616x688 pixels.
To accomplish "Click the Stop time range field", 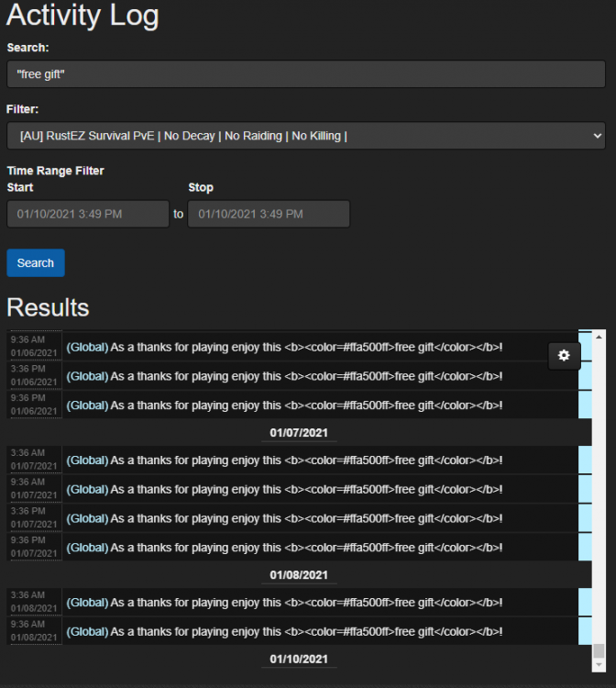I will coord(269,214).
